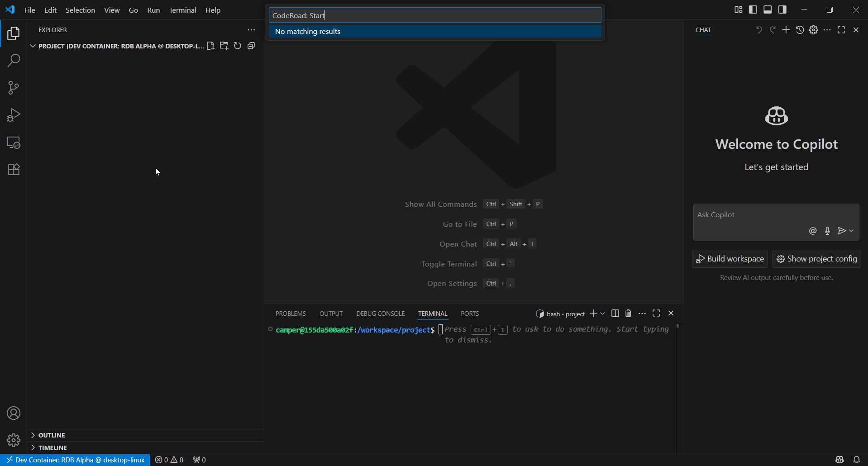
Task: Open chat panel more actions menu
Action: pos(827,30)
